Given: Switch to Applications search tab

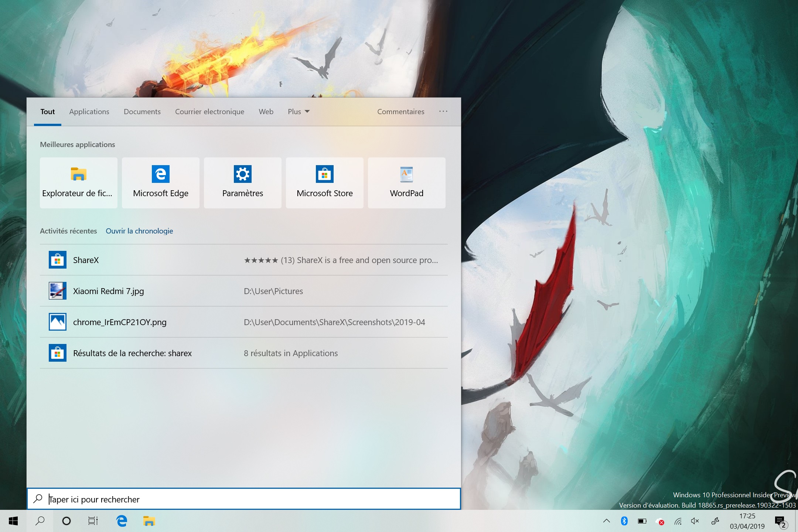Looking at the screenshot, I should pyautogui.click(x=89, y=111).
